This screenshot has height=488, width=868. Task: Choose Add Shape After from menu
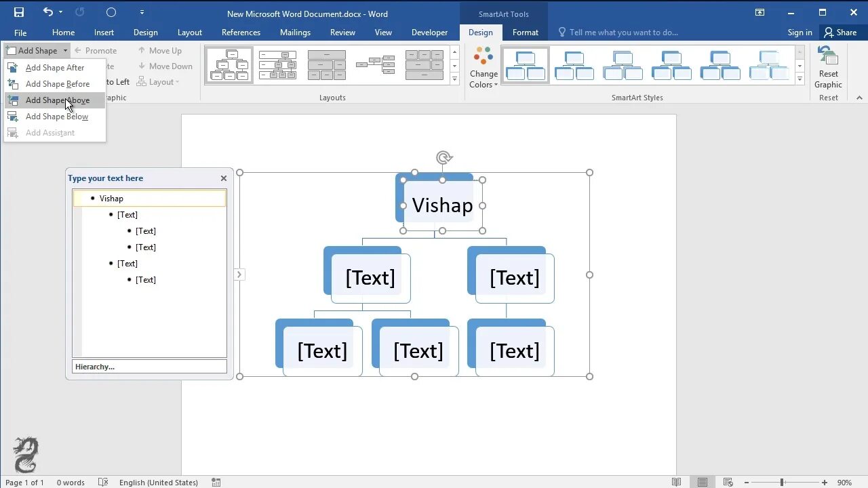click(55, 68)
